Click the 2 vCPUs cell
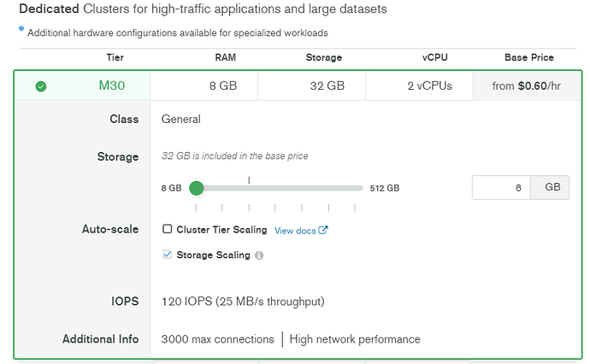This screenshot has height=364, width=590. point(429,86)
